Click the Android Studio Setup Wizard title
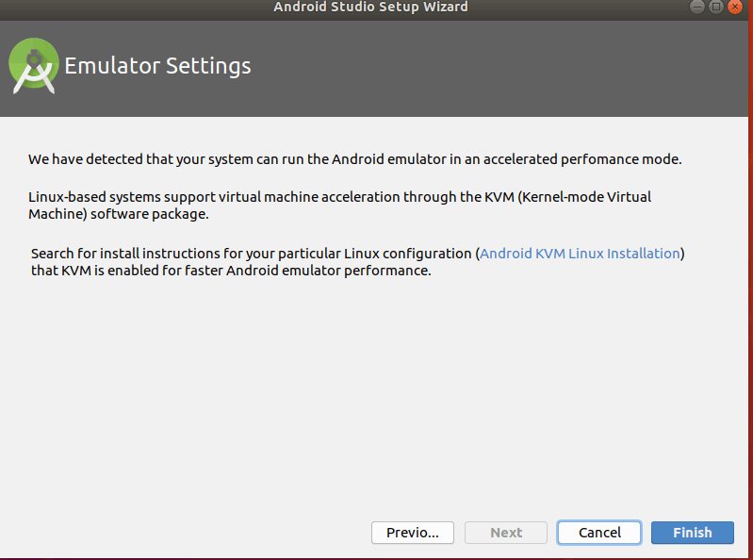Image resolution: width=753 pixels, height=560 pixels. 370,7
